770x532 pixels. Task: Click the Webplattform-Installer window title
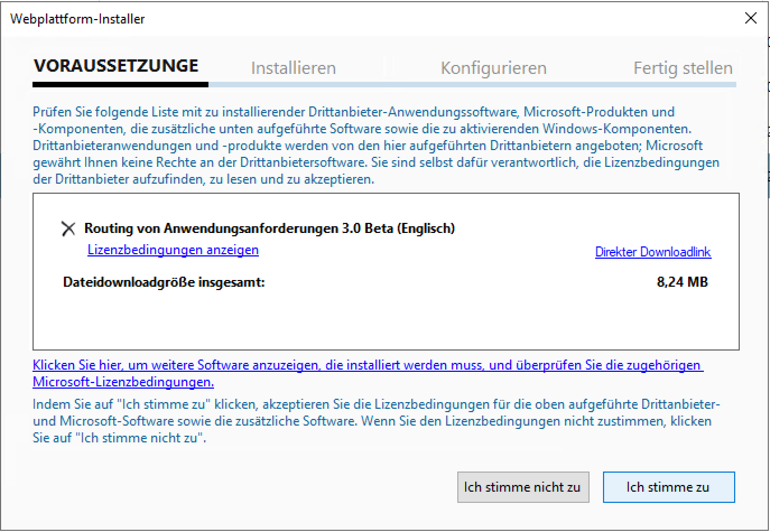[x=77, y=19]
